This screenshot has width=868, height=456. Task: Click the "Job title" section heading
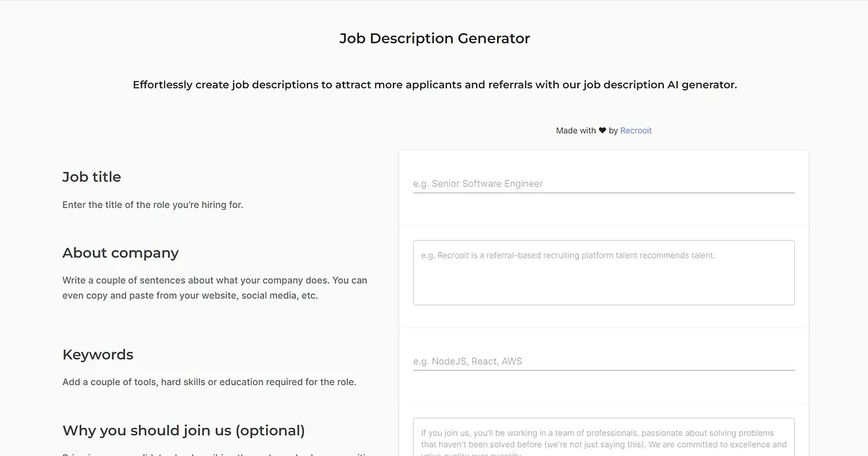point(92,177)
